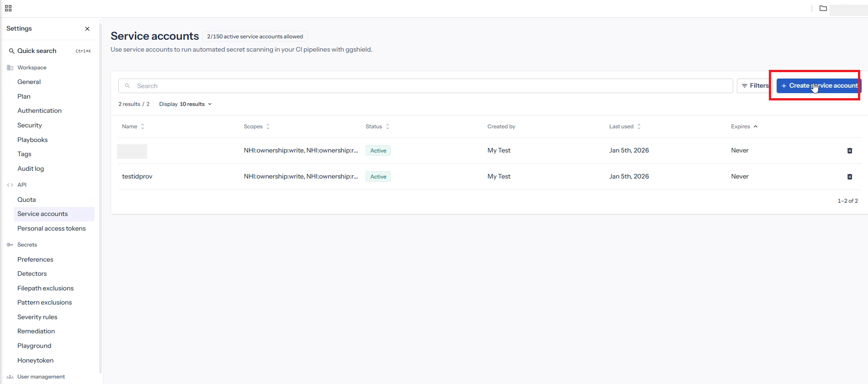
Task: Click the trash icon in the first account row
Action: (850, 151)
